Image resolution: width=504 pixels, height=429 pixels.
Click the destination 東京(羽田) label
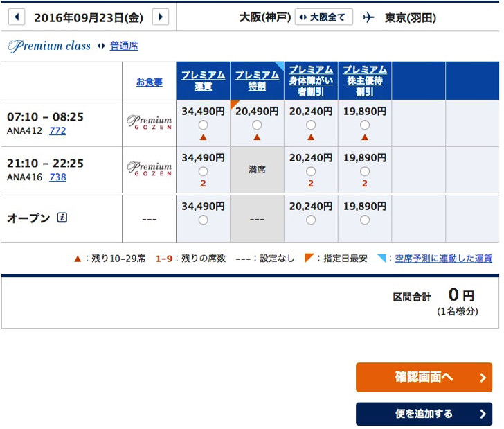(x=411, y=18)
